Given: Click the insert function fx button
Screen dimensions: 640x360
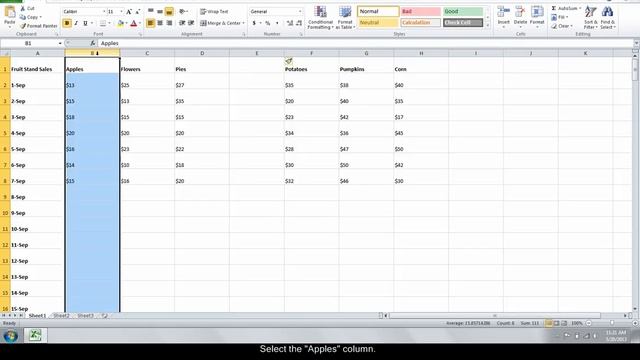Looking at the screenshot, I should coord(93,43).
